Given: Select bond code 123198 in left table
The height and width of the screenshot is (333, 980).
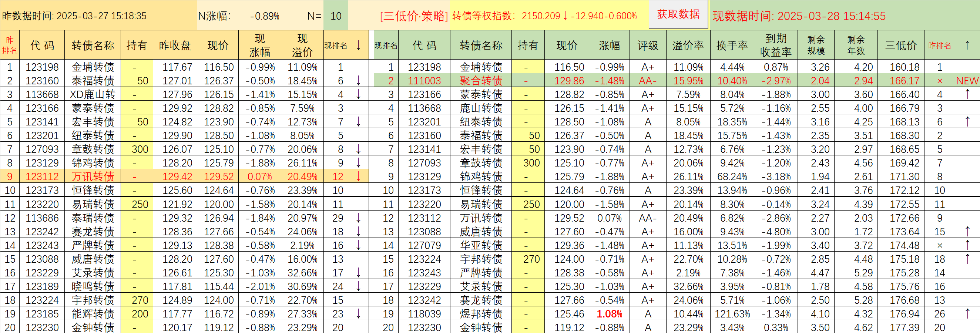Looking at the screenshot, I should pos(42,67).
